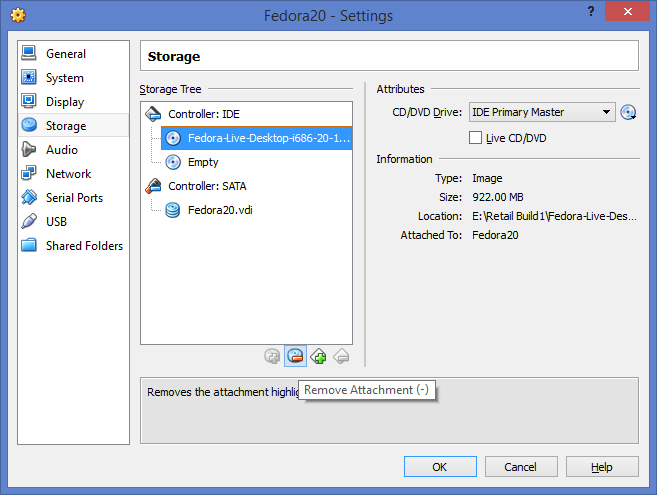Open the IDE Primary Master dropdown
Viewport: 657px width, 495px height.
click(542, 112)
